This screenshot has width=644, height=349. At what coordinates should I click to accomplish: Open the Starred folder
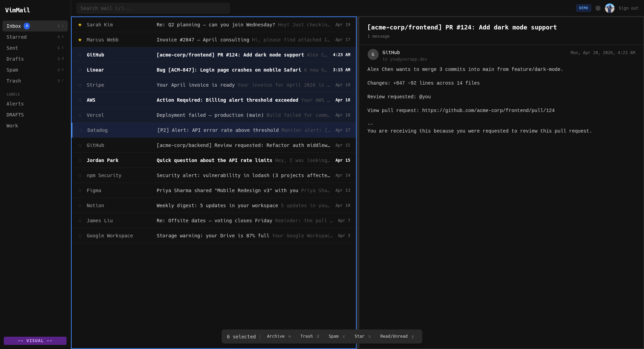(16, 37)
